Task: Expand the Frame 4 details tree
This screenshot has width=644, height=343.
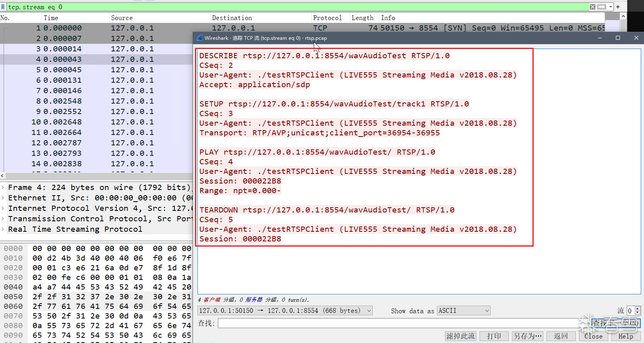Action: tap(3, 188)
